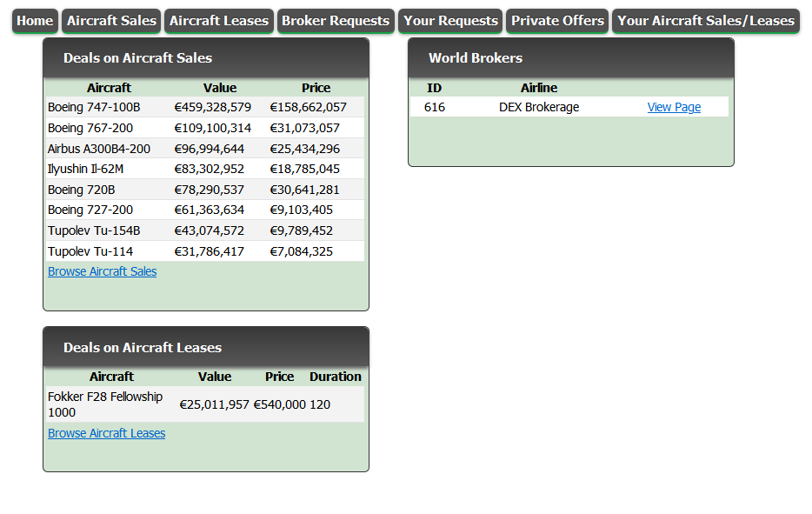Click the Browse Aircraft Sales link

103,271
